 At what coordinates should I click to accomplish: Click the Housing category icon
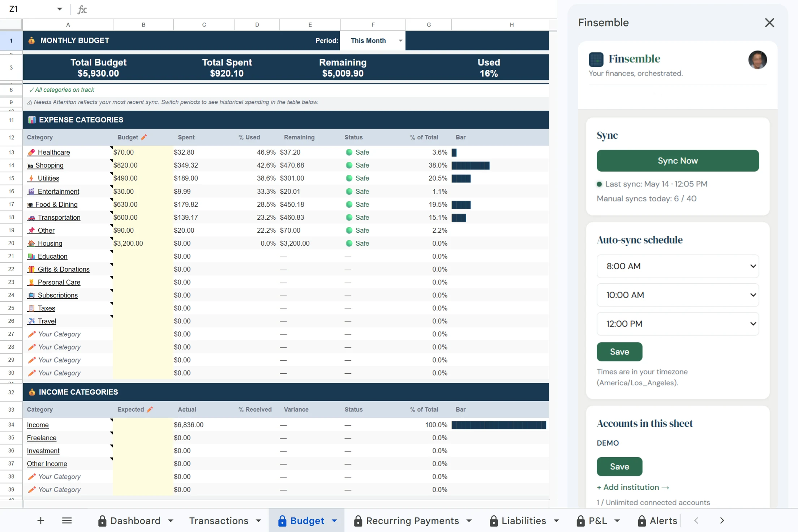point(31,243)
